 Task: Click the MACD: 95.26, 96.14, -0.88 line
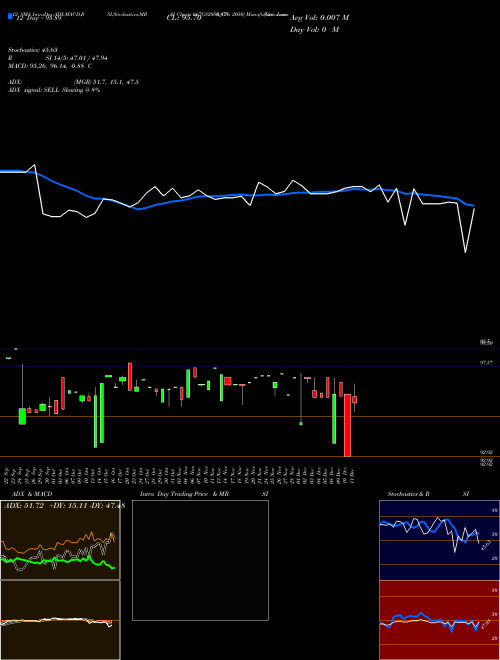(50, 66)
